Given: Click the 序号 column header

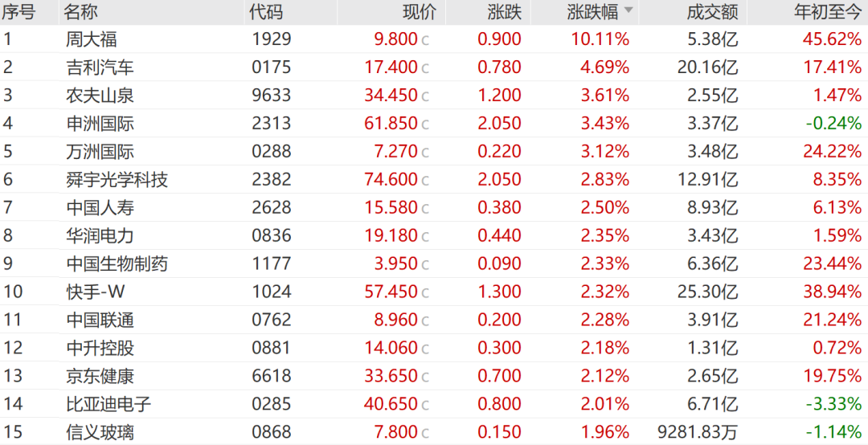Looking at the screenshot, I should tap(18, 12).
